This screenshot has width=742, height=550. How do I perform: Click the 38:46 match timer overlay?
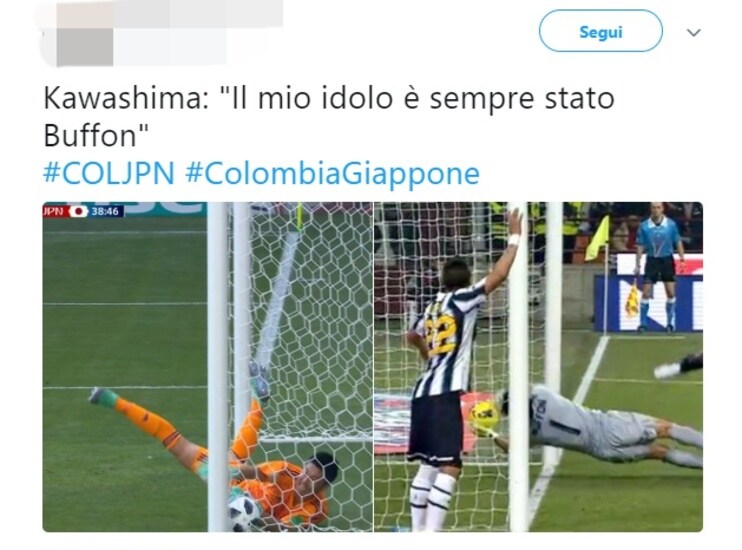106,211
